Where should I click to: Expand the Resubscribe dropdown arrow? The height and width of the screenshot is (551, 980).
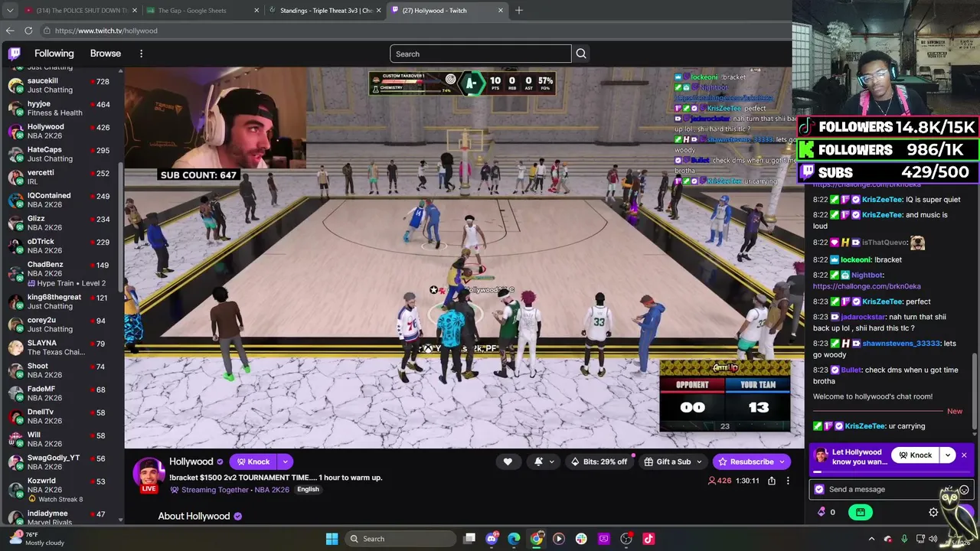pyautogui.click(x=782, y=461)
